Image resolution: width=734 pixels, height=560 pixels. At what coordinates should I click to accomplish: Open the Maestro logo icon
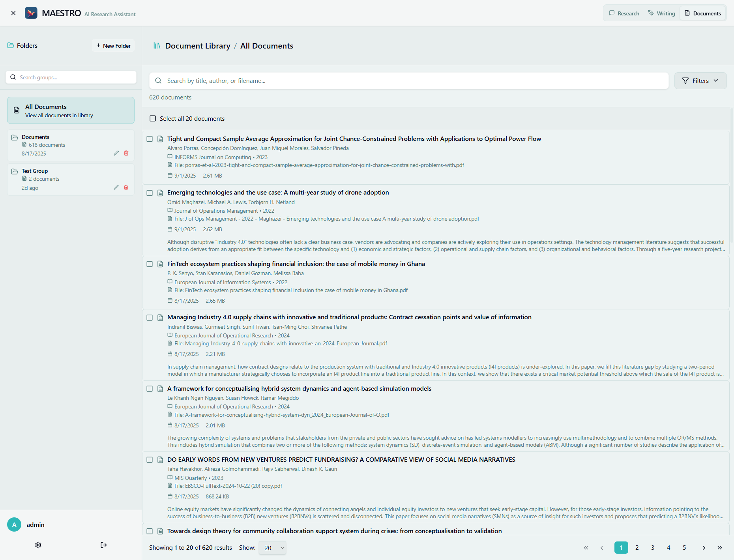coord(31,13)
